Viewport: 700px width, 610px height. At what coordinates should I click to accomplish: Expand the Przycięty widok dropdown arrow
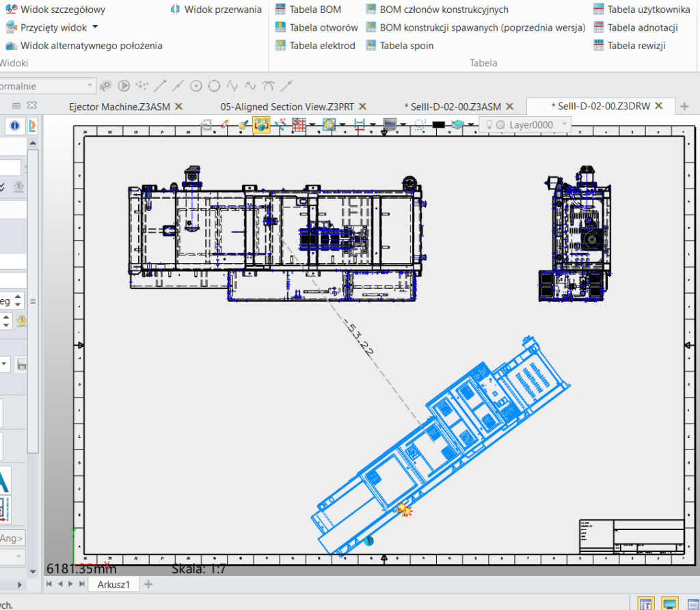[95, 27]
